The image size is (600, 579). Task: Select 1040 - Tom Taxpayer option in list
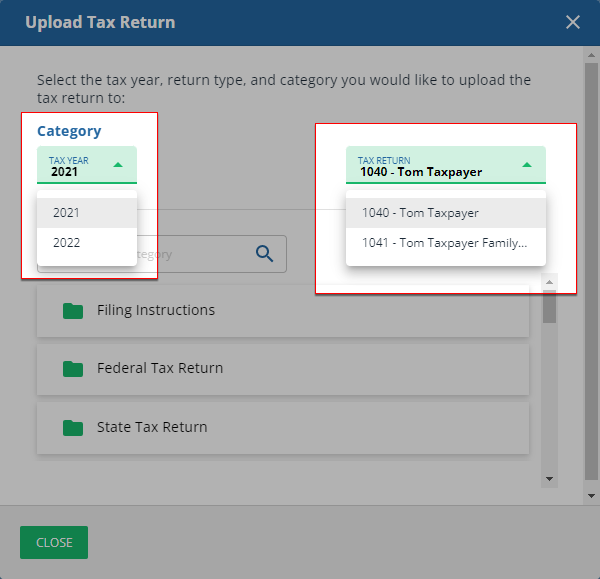[x=445, y=213]
